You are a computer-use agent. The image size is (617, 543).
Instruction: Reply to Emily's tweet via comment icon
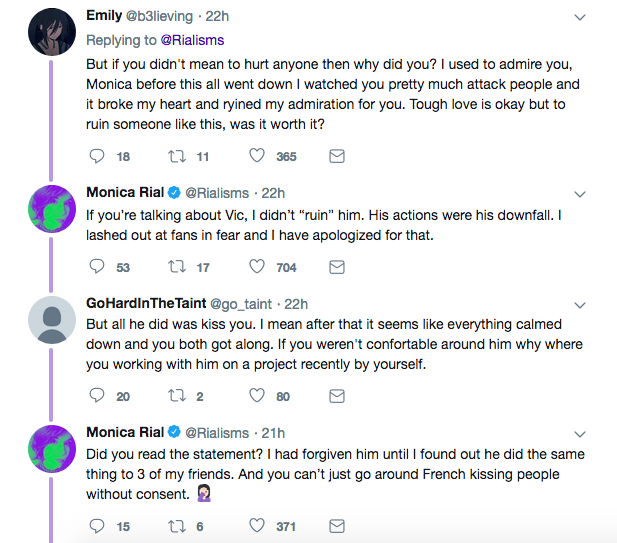click(x=97, y=156)
